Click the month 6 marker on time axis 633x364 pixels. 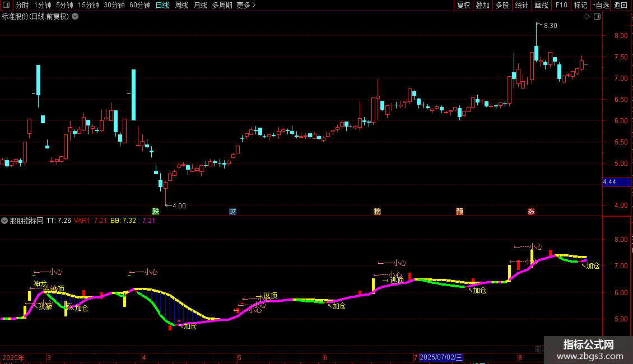click(x=325, y=357)
